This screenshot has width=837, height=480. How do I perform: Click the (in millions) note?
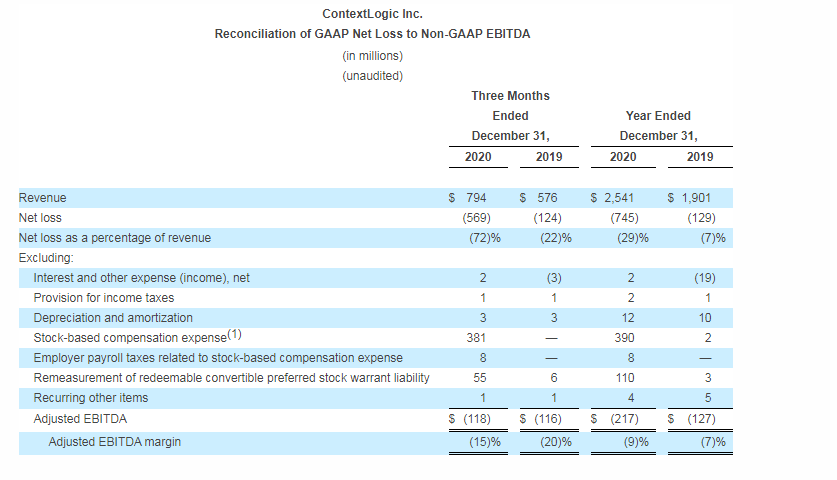click(x=372, y=56)
